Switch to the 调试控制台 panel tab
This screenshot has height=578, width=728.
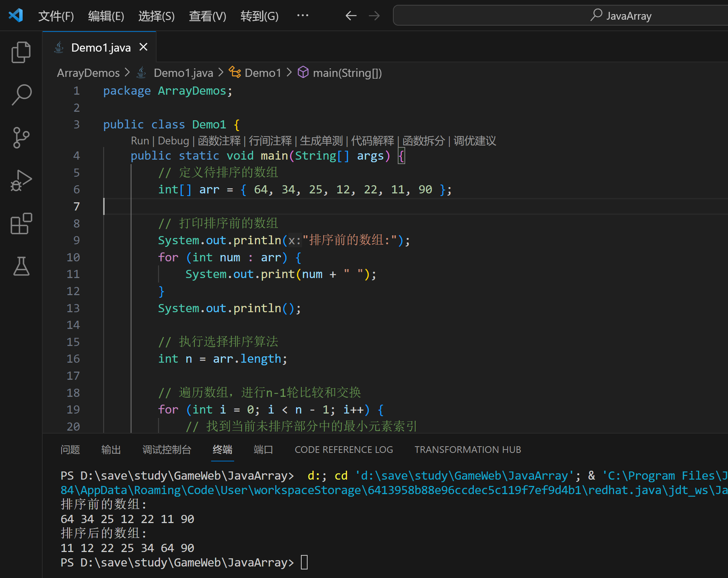167,450
